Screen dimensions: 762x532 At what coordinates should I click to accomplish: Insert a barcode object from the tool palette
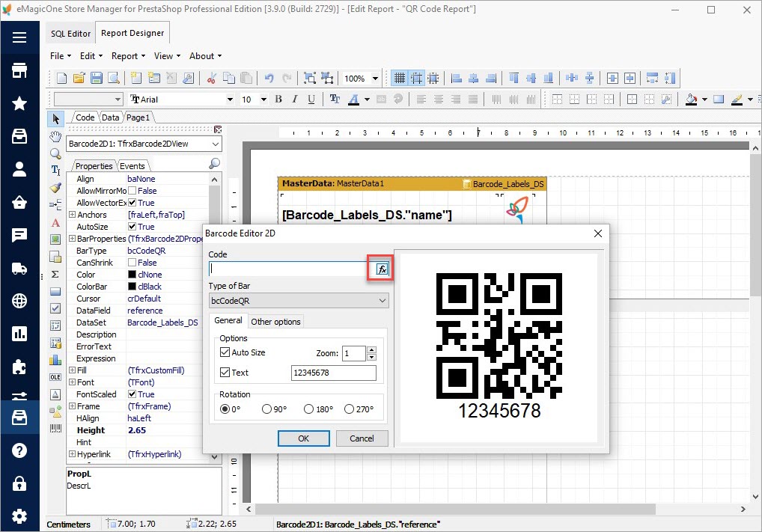click(x=55, y=428)
